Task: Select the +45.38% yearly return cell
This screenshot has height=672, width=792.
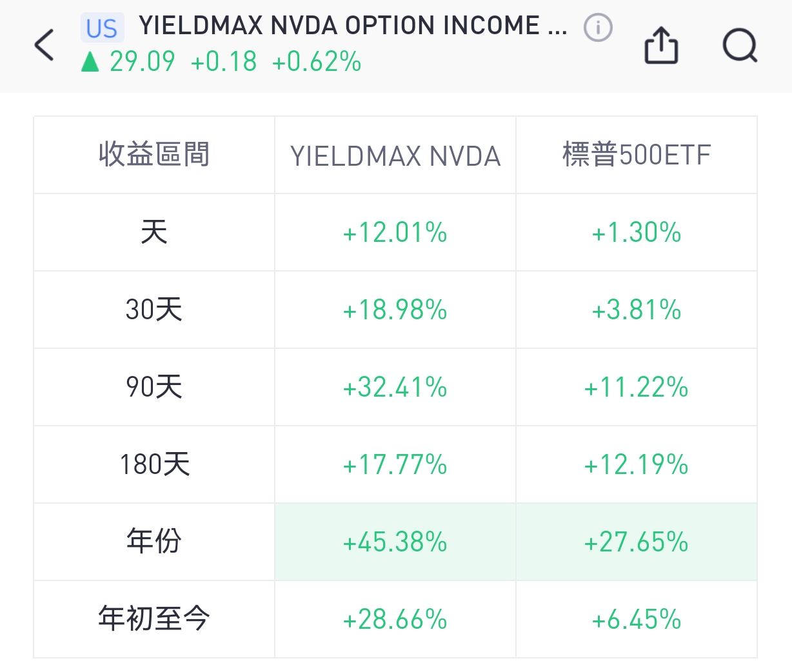Action: point(395,542)
